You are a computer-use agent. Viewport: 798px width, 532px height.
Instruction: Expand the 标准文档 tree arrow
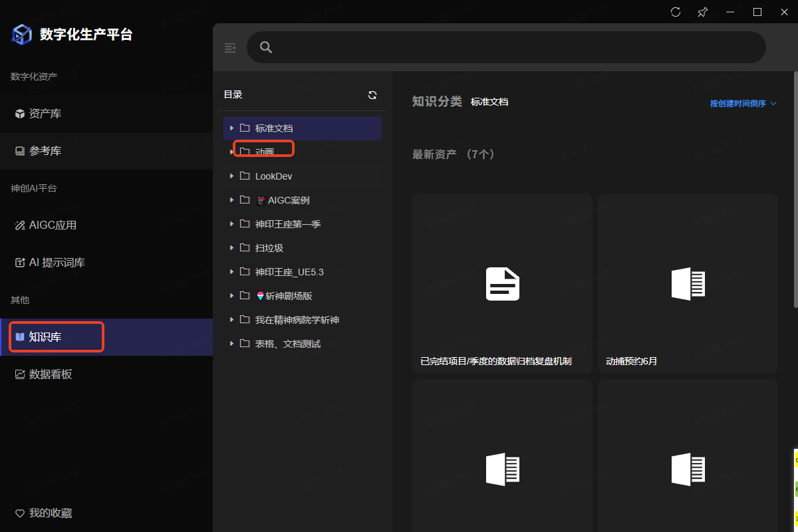click(231, 128)
